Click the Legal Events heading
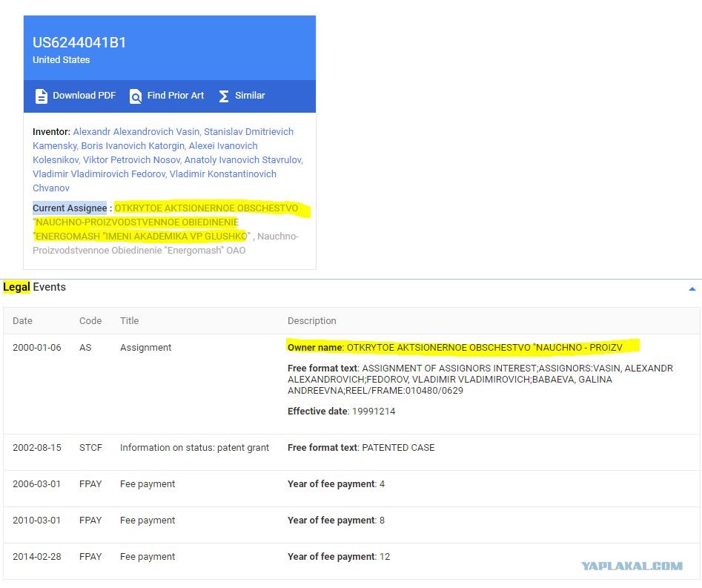 (35, 287)
